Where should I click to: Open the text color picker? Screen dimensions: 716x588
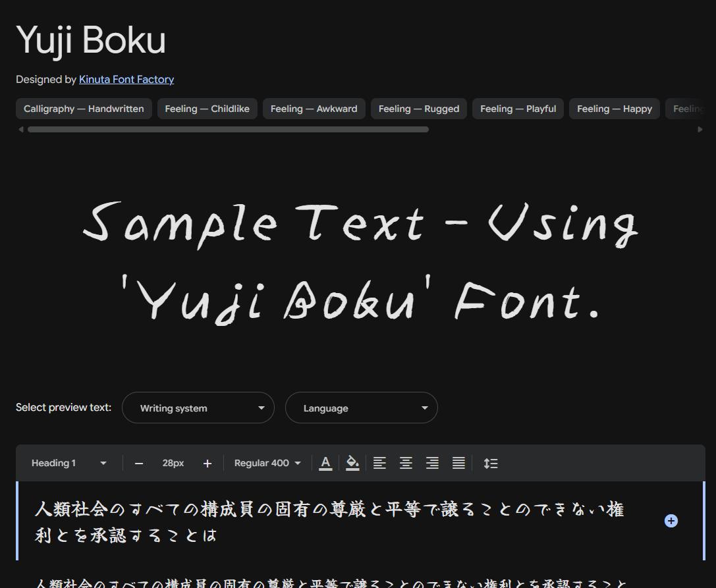(325, 464)
